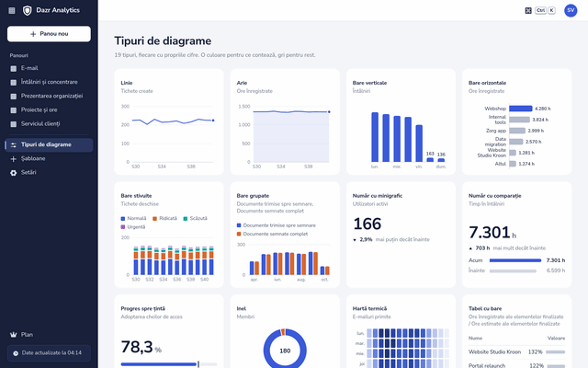Click the Prezentarea organizației dashboard icon

pos(14,96)
